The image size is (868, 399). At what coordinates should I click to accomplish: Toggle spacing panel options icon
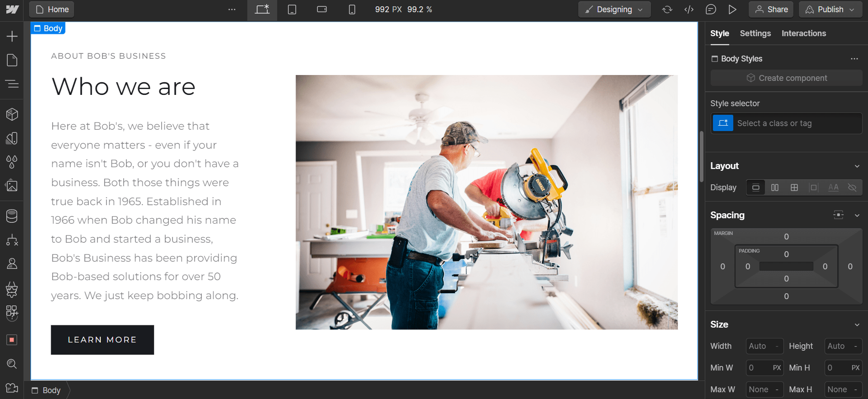(x=839, y=215)
